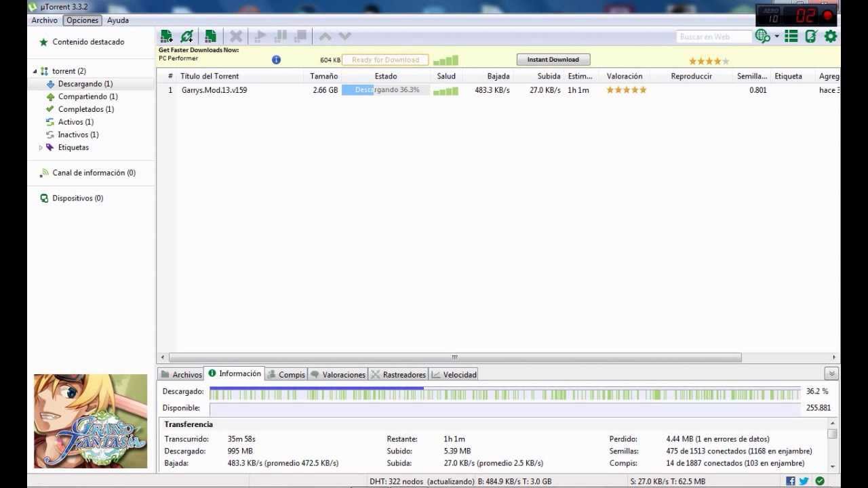This screenshot has width=868, height=488.
Task: Click the Twitter icon in status bar
Action: pos(804,481)
